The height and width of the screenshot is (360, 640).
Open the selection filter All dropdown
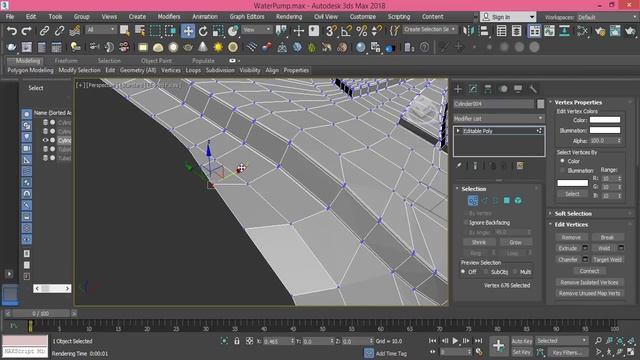click(101, 30)
